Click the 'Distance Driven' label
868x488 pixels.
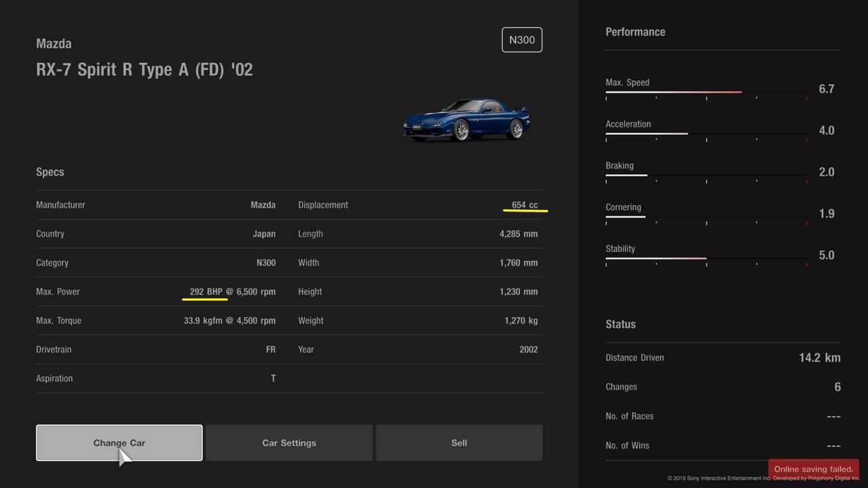tap(635, 358)
